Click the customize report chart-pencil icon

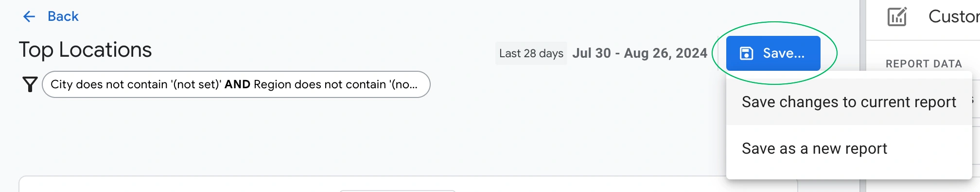pyautogui.click(x=897, y=16)
